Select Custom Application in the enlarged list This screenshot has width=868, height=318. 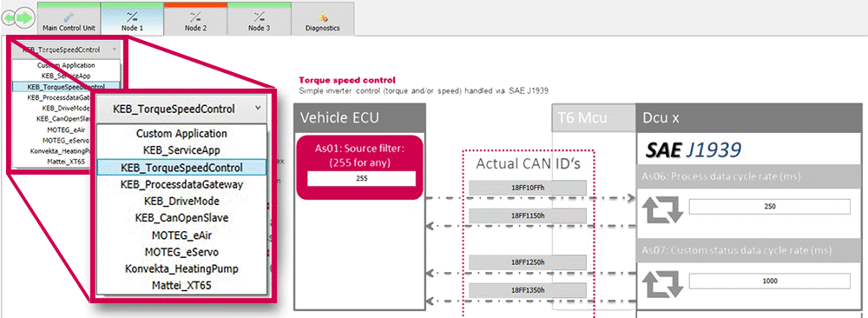tap(181, 134)
